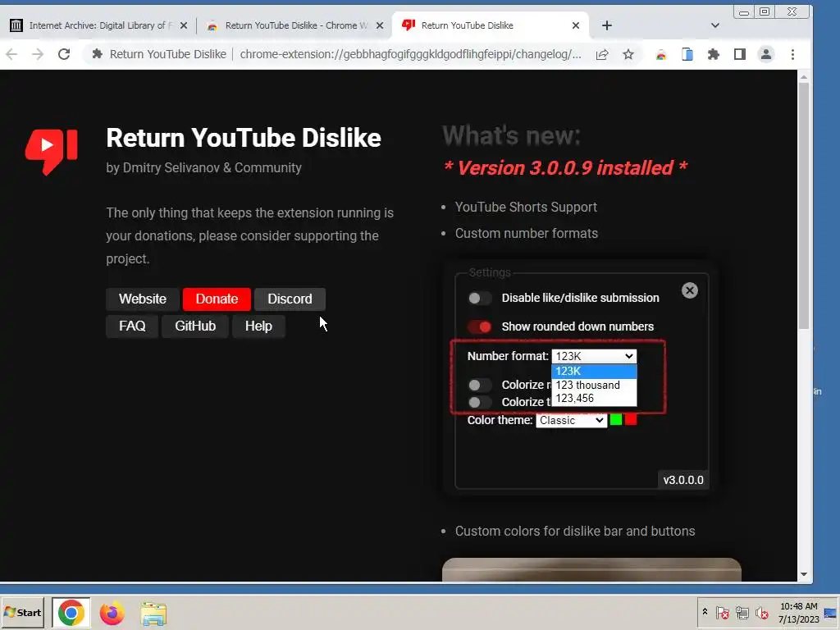Click the Action Center flag tray icon

click(722, 612)
